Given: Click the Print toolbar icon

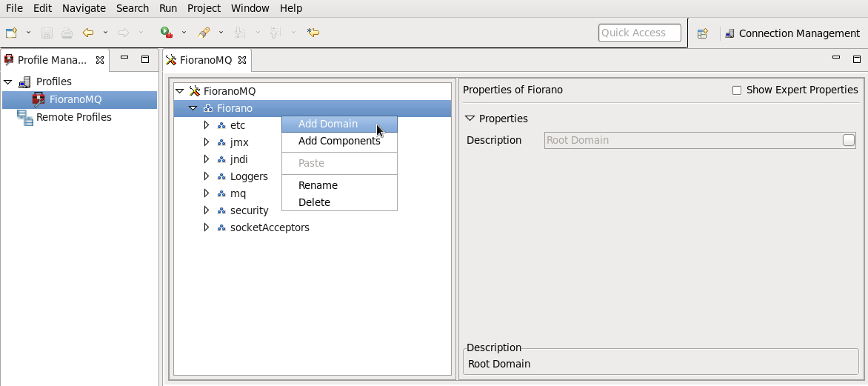Looking at the screenshot, I should pyautogui.click(x=67, y=33).
